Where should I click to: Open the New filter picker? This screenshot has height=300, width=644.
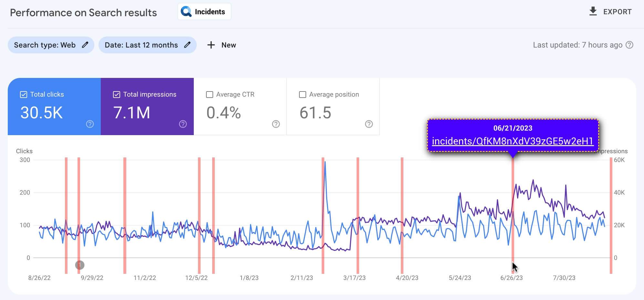click(x=222, y=45)
